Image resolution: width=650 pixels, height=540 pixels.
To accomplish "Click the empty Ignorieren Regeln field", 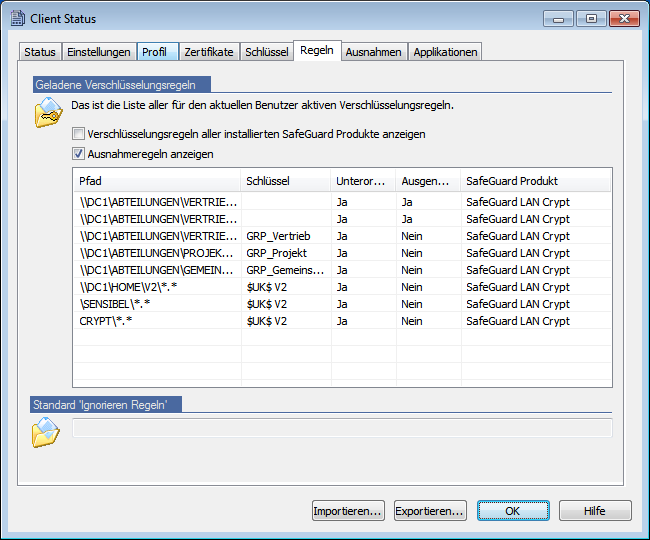I will [x=341, y=428].
